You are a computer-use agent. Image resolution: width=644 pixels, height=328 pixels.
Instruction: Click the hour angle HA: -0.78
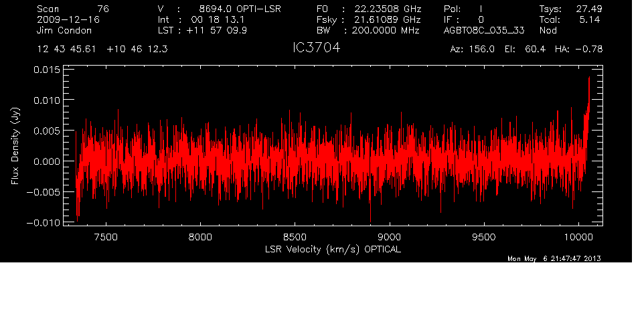click(x=578, y=50)
